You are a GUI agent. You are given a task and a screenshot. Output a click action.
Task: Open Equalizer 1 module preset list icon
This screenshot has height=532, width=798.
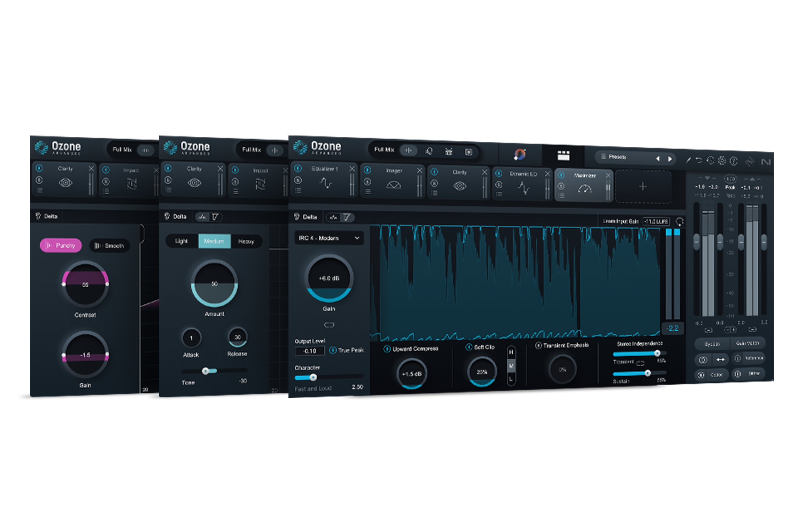click(x=298, y=190)
